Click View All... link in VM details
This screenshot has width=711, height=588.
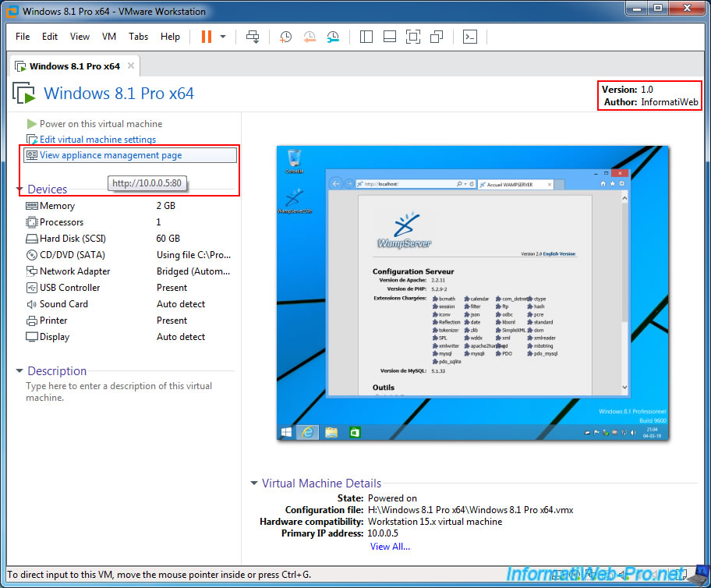click(390, 547)
